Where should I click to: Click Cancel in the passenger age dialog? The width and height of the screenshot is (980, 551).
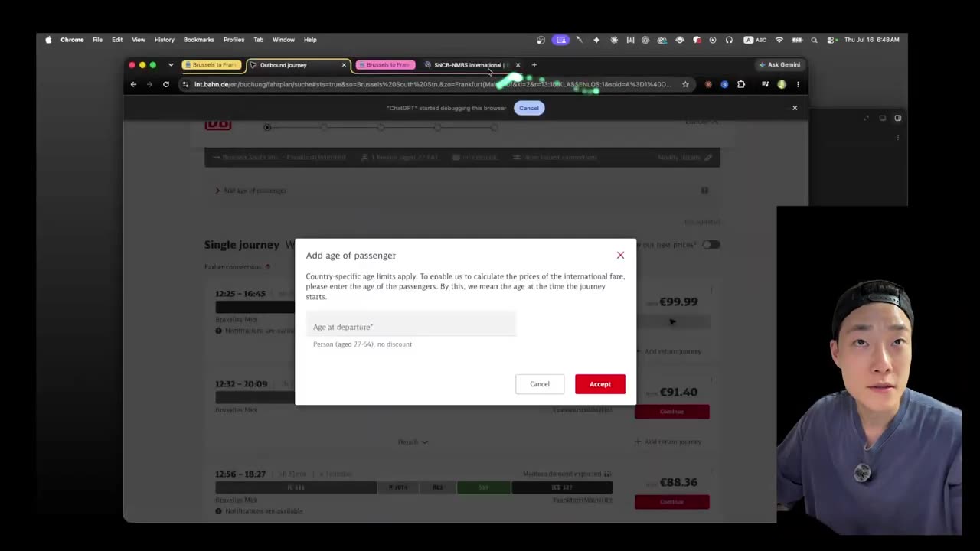540,384
